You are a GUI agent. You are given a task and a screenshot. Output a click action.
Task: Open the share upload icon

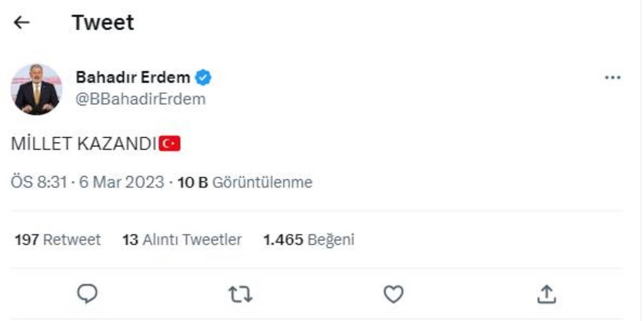(546, 294)
